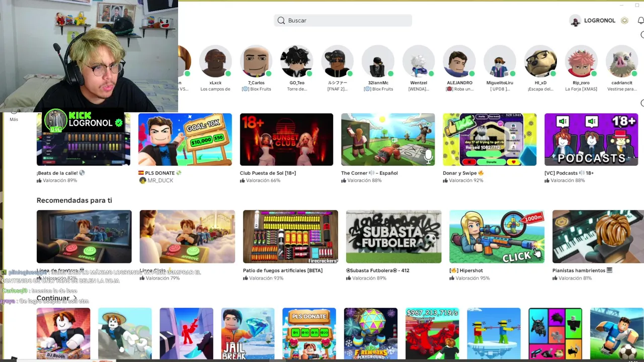
Task: Open friend GO_Teo's avatar
Action: pyautogui.click(x=297, y=62)
